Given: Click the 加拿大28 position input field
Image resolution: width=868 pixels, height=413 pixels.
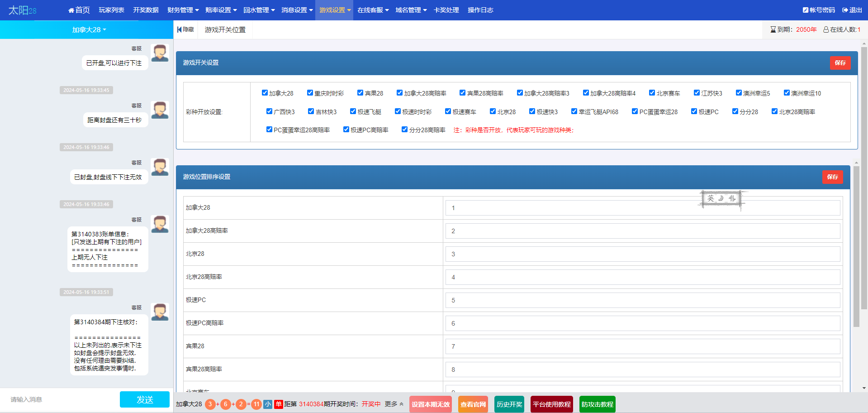Looking at the screenshot, I should pos(643,208).
